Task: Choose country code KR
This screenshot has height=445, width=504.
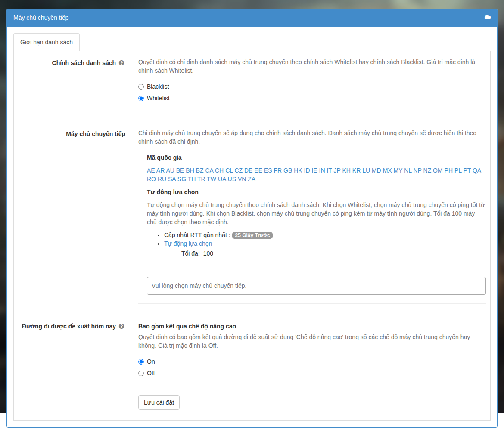Action: pyautogui.click(x=357, y=170)
